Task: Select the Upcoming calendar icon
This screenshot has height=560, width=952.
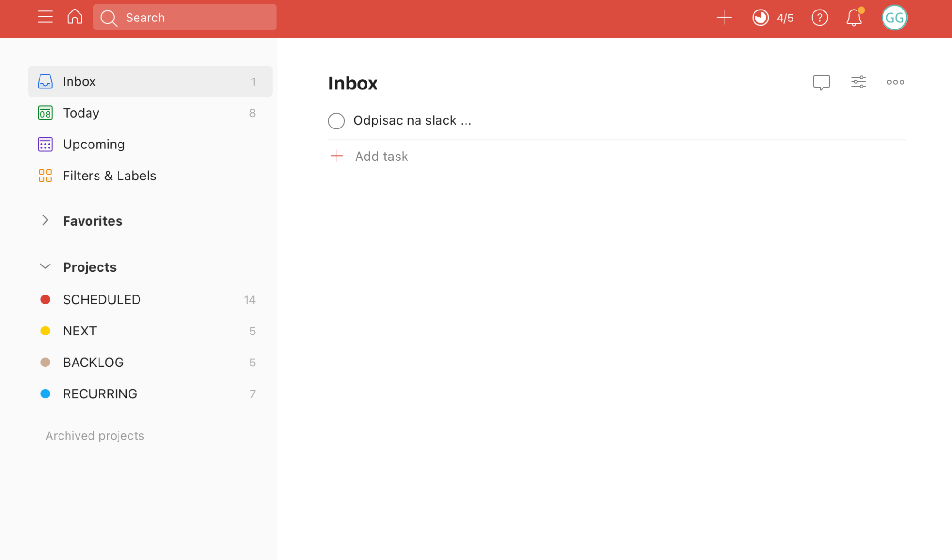Action: click(x=45, y=144)
